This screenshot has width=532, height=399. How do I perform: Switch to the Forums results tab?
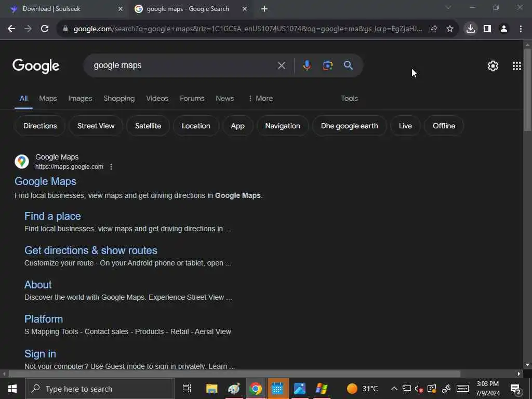click(192, 98)
